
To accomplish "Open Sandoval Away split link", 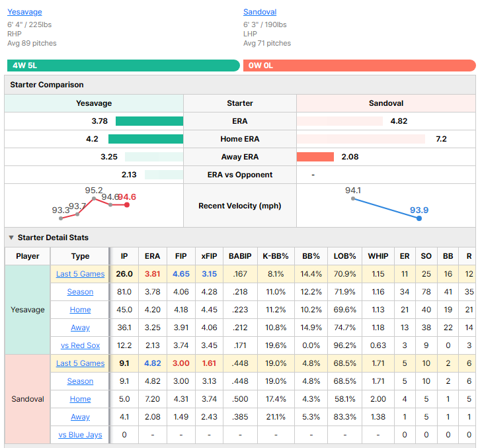I will coord(80,417).
